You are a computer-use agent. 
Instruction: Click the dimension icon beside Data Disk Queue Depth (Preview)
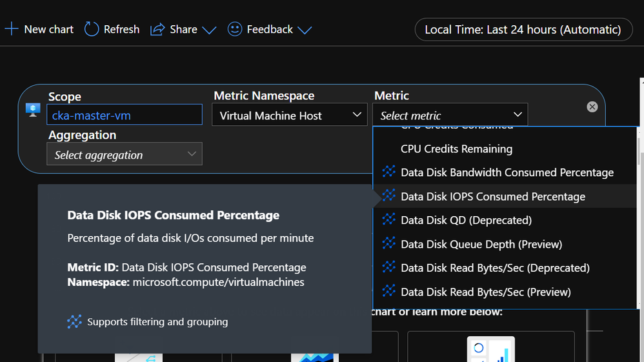point(388,243)
